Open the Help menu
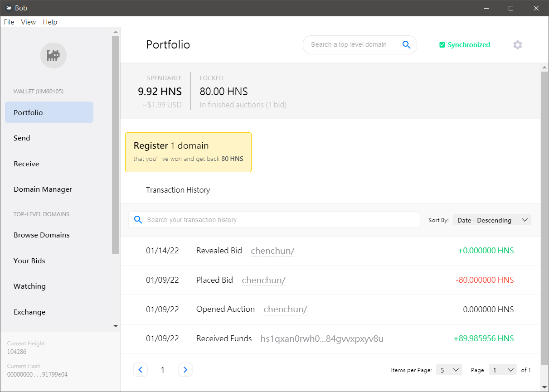This screenshot has width=549, height=392. coord(50,22)
